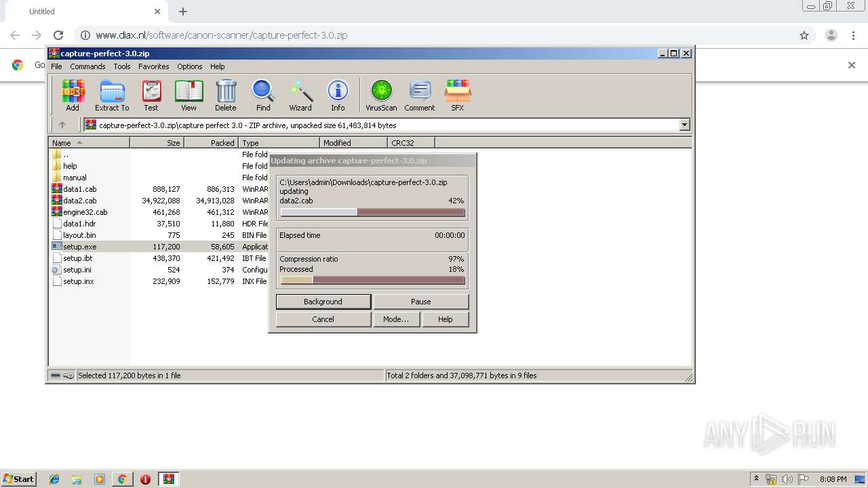
Task: Click the parent folder '..' entry
Action: pos(65,154)
